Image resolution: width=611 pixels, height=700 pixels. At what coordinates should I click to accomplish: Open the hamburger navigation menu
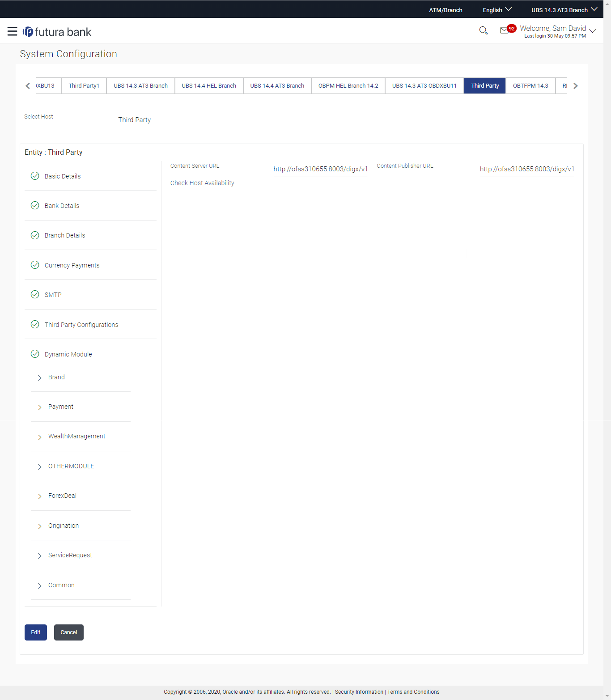click(x=13, y=31)
